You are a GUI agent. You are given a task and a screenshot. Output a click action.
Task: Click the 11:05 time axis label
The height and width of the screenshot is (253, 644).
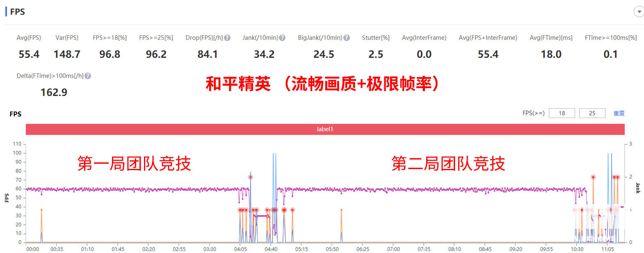click(x=607, y=249)
